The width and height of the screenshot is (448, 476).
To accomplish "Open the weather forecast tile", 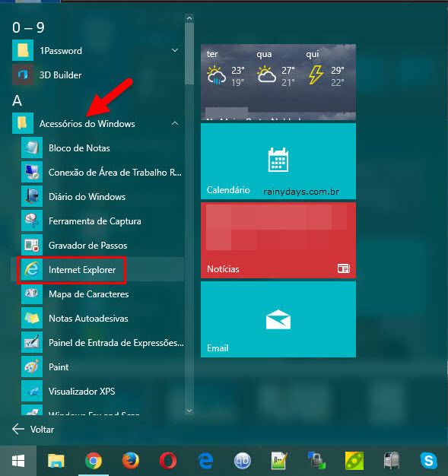I will tap(278, 82).
